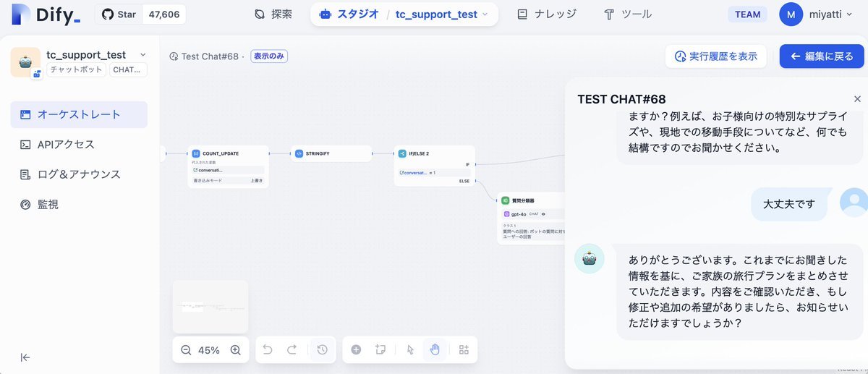Zoom in the canvas
Image resolution: width=868 pixels, height=374 pixels.
pyautogui.click(x=235, y=350)
